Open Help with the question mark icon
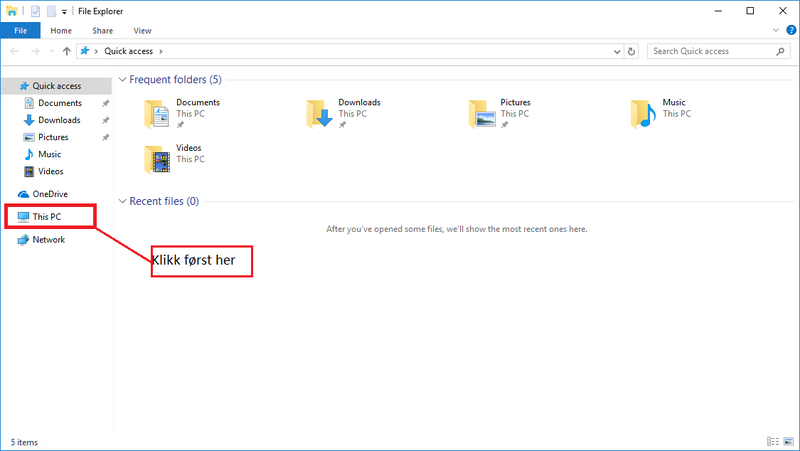Screen dimensions: 800x451 (x=791, y=30)
